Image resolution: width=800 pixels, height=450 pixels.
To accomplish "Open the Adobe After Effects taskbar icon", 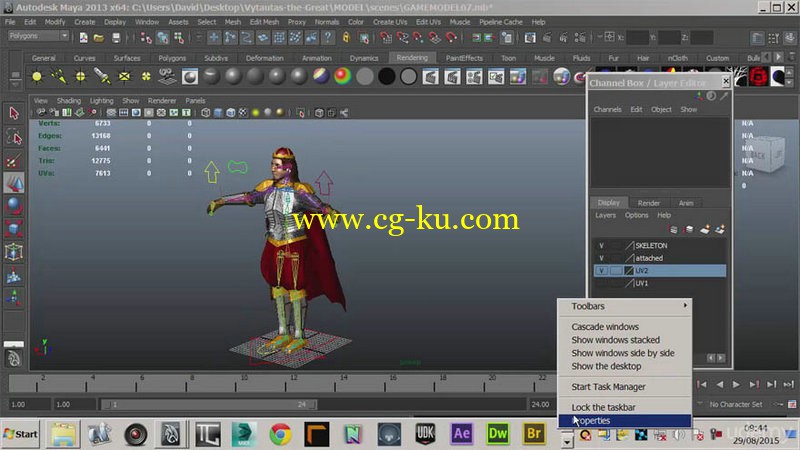I will (461, 434).
